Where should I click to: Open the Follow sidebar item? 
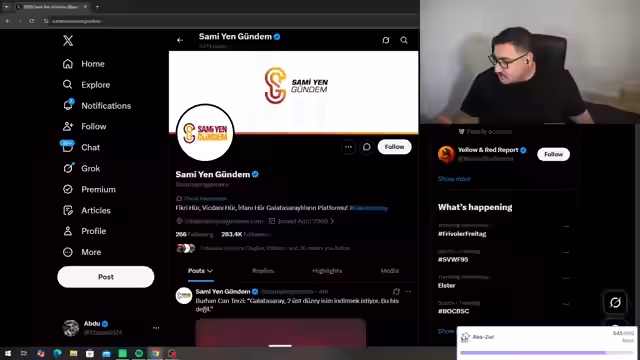click(84, 127)
